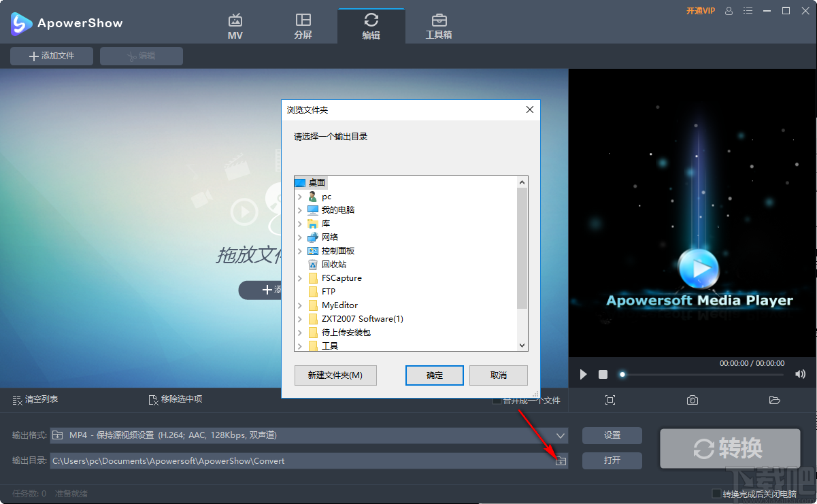
Task: Open the snapshot folder icon under the player
Action: click(x=774, y=400)
